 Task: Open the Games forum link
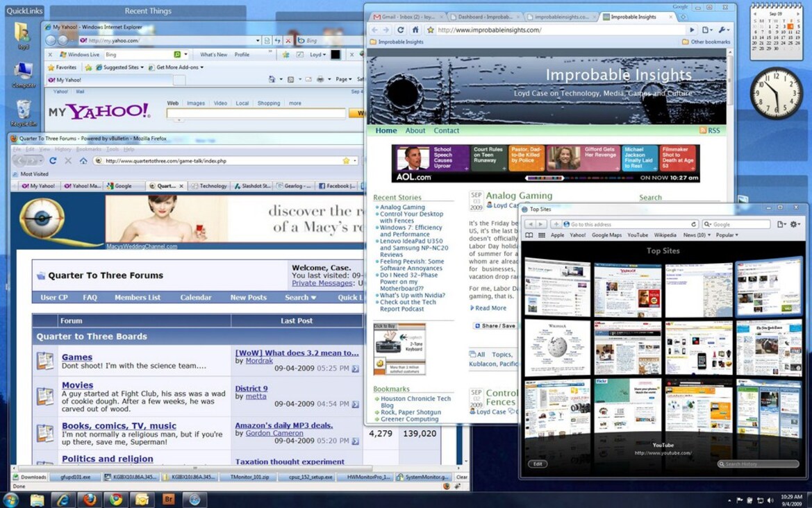click(x=77, y=357)
